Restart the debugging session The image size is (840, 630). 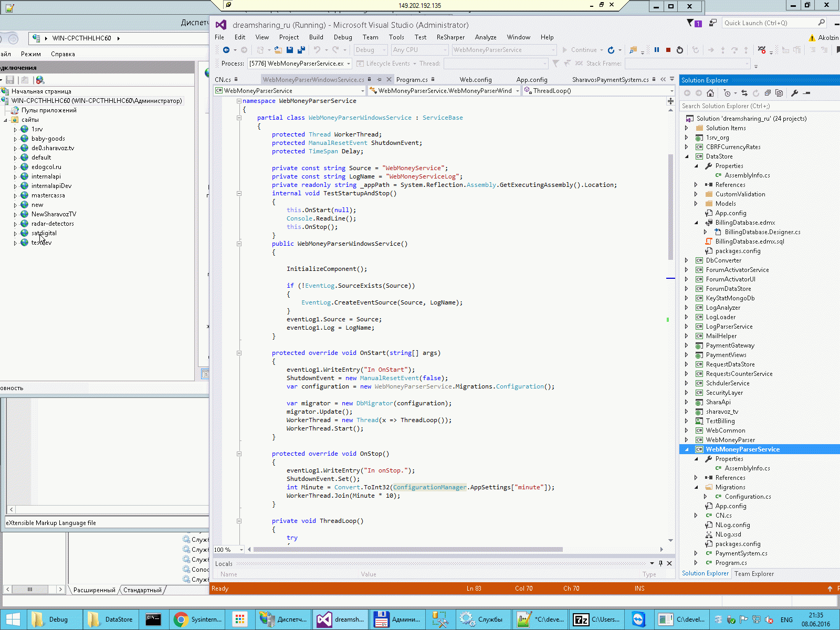click(x=680, y=50)
